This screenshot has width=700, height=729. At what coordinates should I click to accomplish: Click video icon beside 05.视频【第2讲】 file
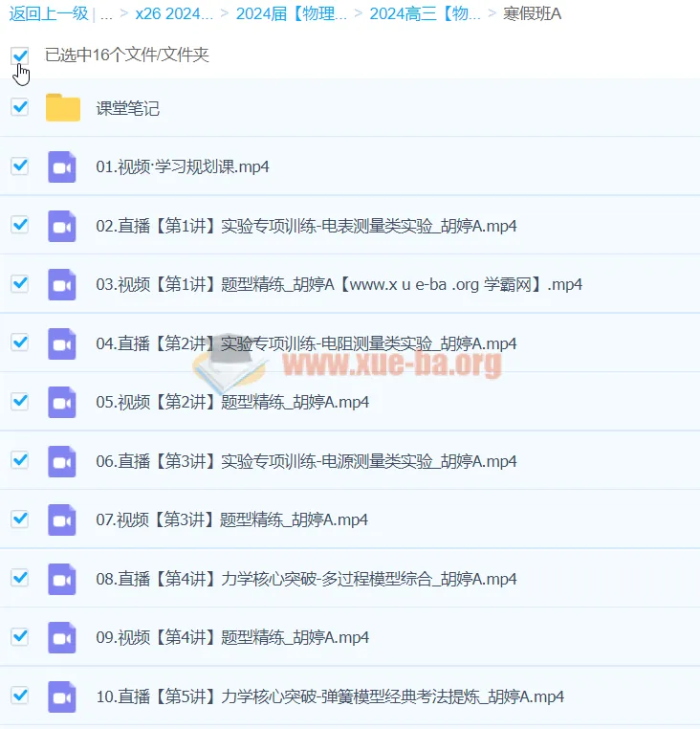click(x=62, y=402)
